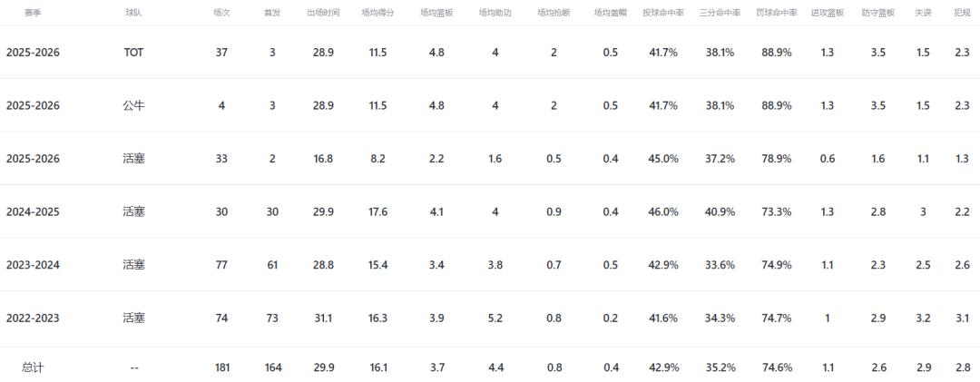This screenshot has height=382, width=980.
Task: Click the 三分命中率 column header
Action: pos(720,14)
